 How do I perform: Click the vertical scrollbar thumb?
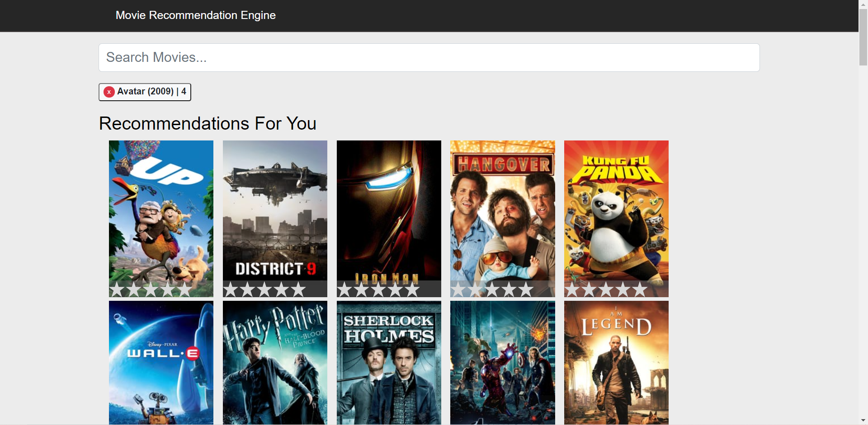pyautogui.click(x=863, y=37)
